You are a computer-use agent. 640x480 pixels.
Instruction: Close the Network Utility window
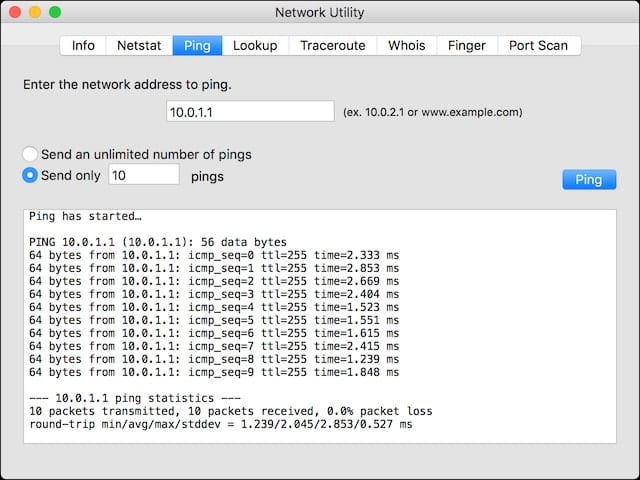15,13
